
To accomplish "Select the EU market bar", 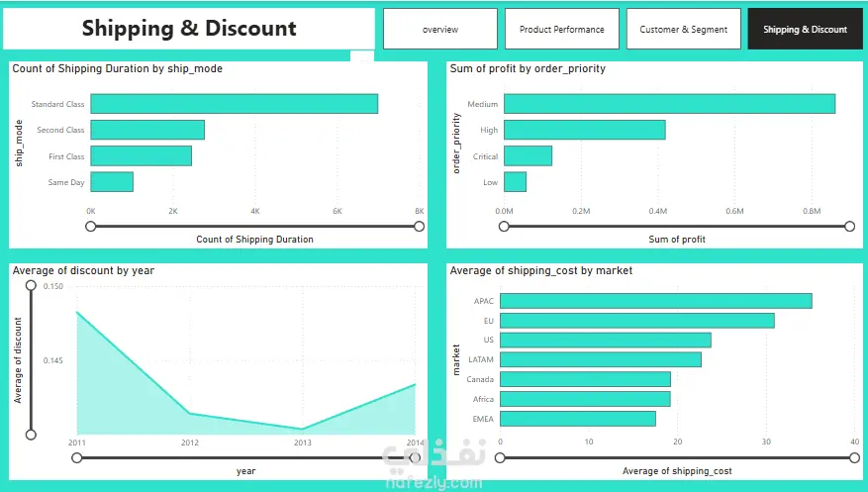I will (637, 321).
